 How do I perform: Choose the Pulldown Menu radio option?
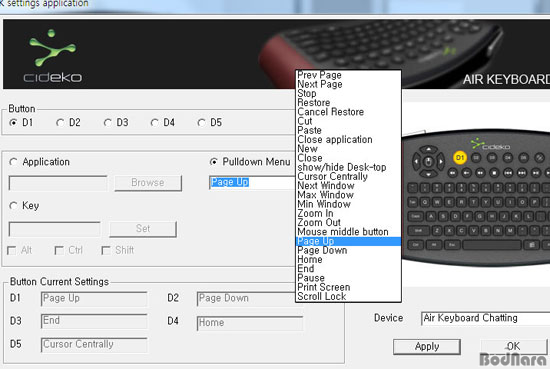click(213, 162)
